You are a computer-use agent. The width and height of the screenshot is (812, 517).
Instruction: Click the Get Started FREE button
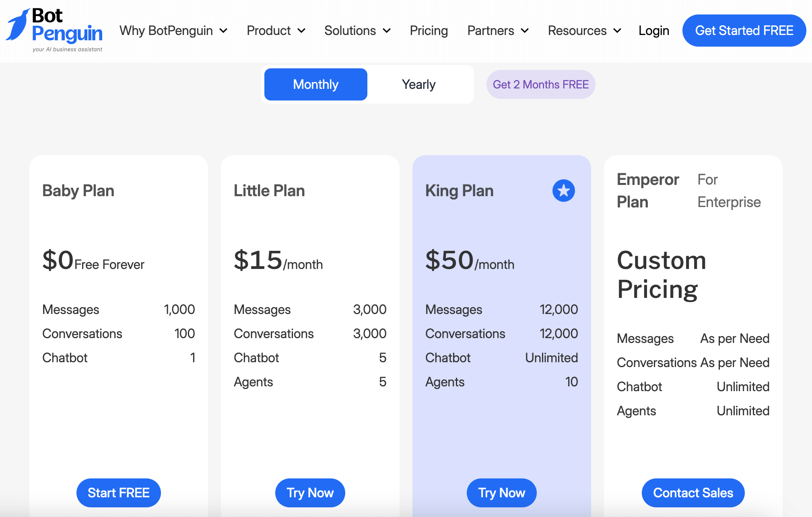(744, 31)
